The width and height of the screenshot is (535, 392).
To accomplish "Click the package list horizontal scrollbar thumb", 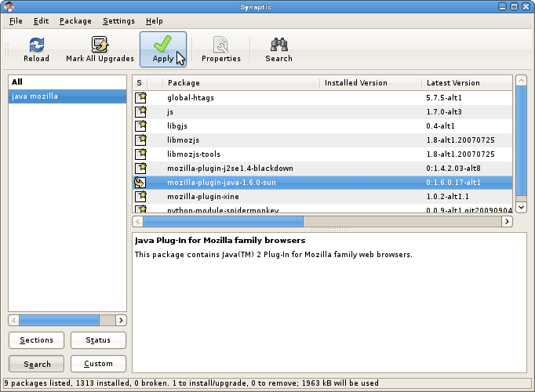I will click(223, 222).
